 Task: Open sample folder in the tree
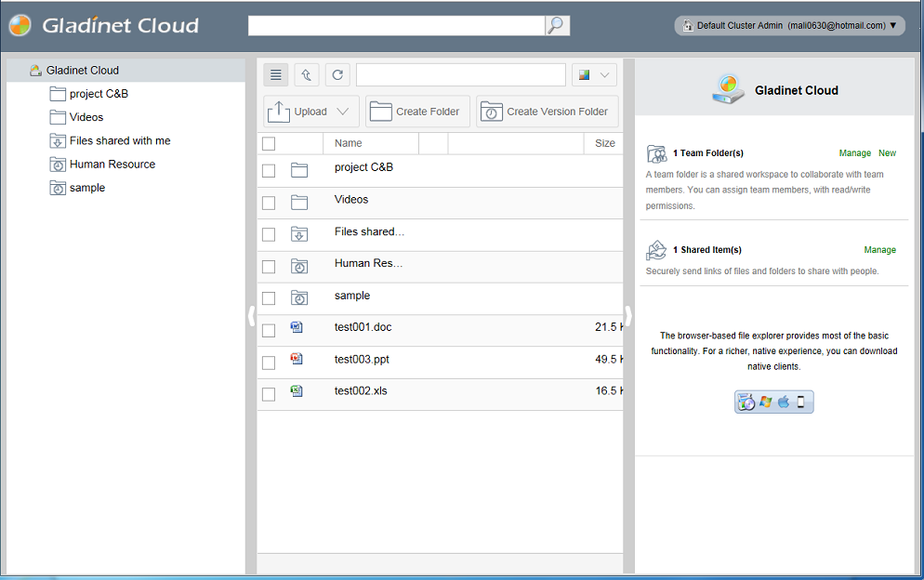coord(87,188)
